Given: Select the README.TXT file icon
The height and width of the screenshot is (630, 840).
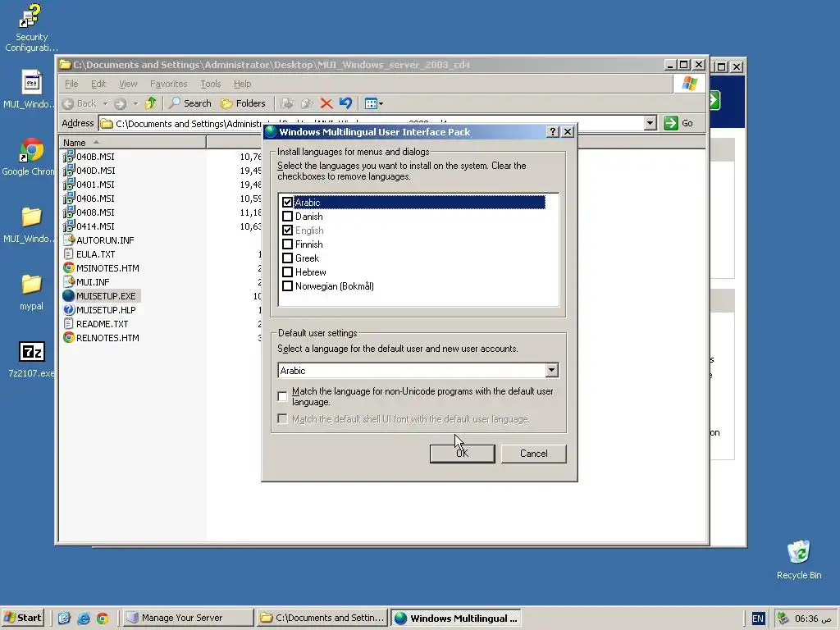Looking at the screenshot, I should click(69, 323).
